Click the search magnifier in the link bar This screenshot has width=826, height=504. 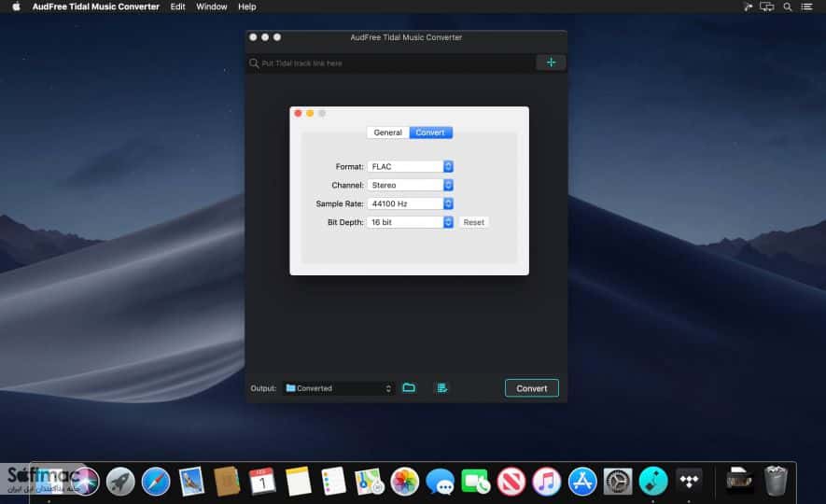254,63
